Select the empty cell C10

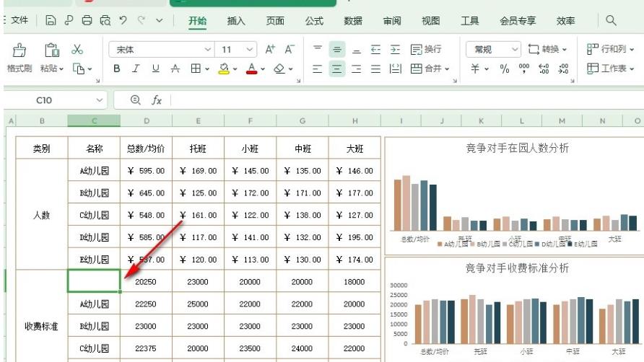[x=94, y=281]
